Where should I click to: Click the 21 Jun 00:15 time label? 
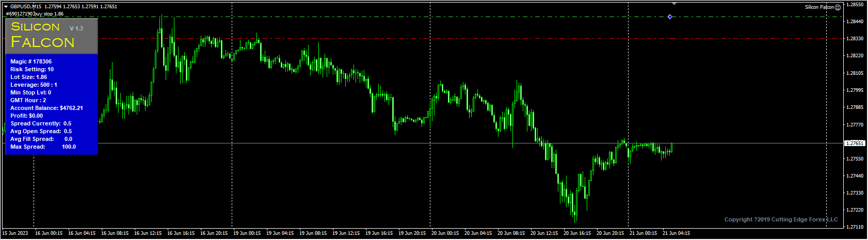pyautogui.click(x=643, y=233)
